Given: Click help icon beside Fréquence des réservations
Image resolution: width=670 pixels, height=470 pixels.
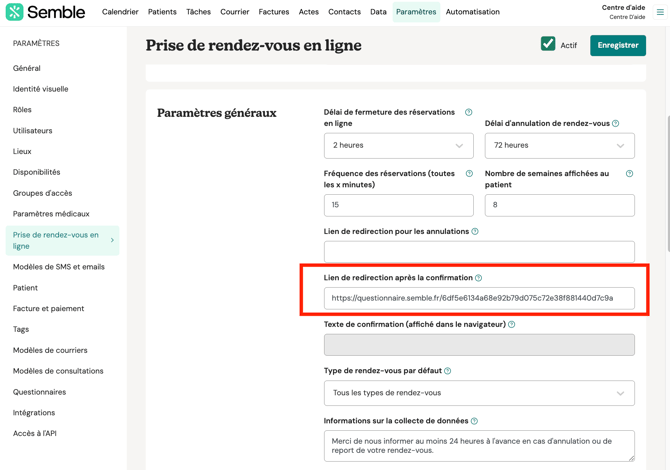Looking at the screenshot, I should pyautogui.click(x=469, y=174).
